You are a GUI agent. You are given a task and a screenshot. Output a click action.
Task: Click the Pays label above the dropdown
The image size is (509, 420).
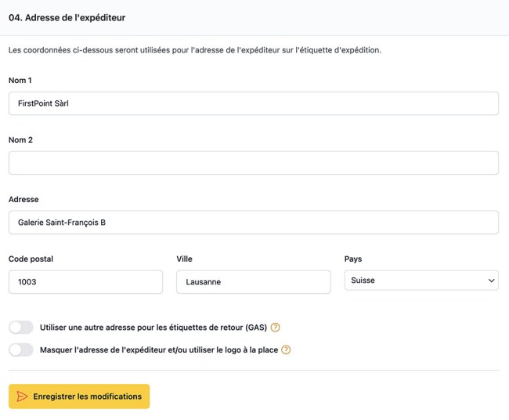click(353, 259)
